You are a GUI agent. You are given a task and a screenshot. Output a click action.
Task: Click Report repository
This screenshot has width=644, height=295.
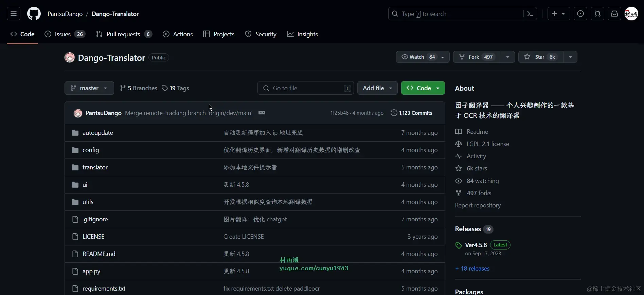click(x=478, y=205)
